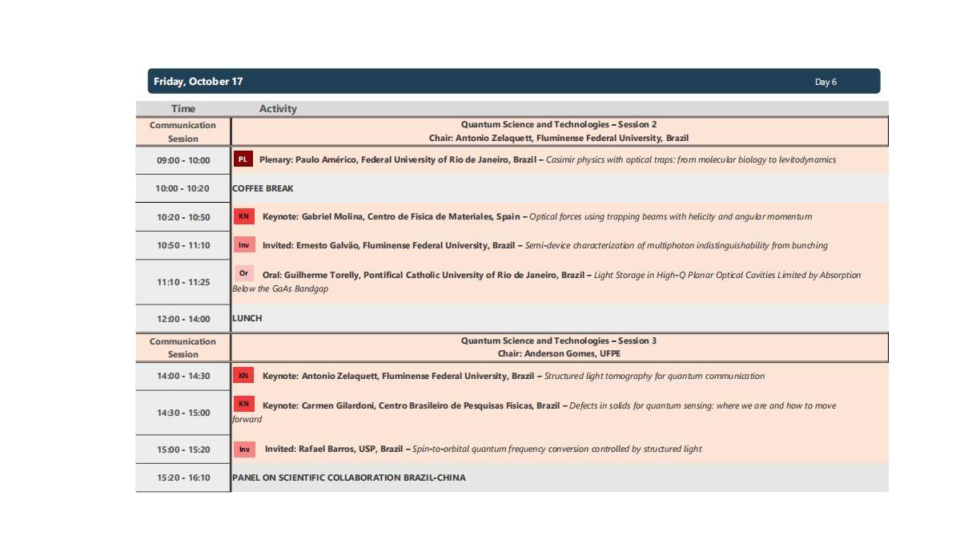The height and width of the screenshot is (548, 980).
Task: Select the Time column header
Action: coord(183,108)
